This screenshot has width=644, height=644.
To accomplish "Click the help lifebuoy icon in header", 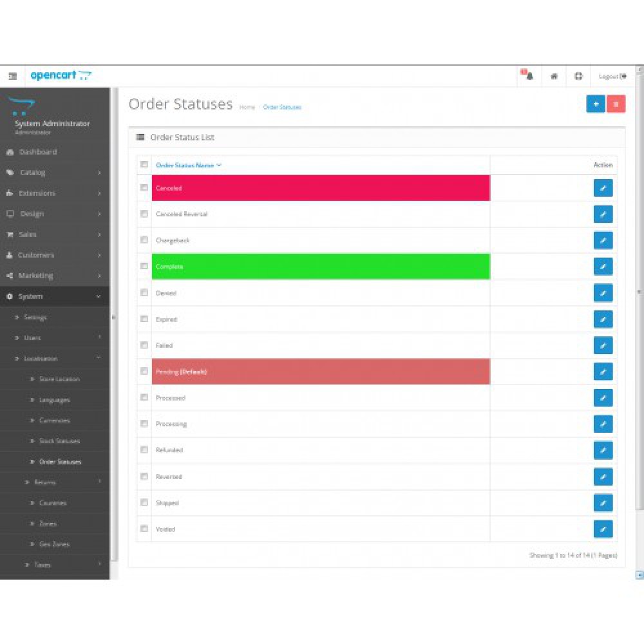I will 578,76.
